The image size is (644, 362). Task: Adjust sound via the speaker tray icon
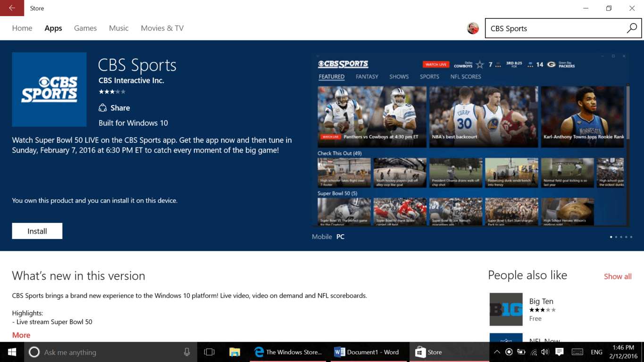545,352
